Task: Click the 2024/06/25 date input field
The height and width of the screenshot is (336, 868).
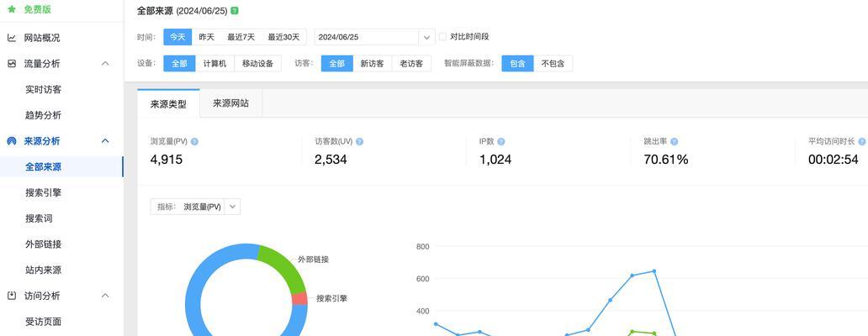Action: coord(367,37)
